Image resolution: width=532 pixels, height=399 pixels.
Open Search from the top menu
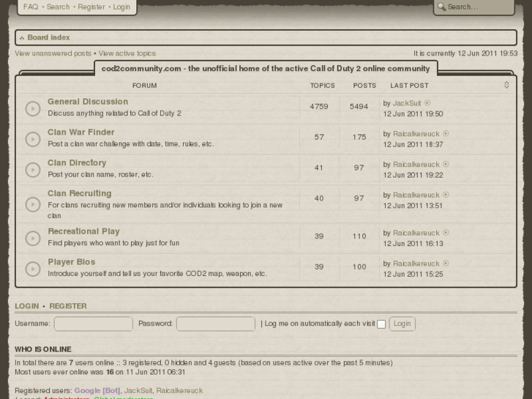58,7
